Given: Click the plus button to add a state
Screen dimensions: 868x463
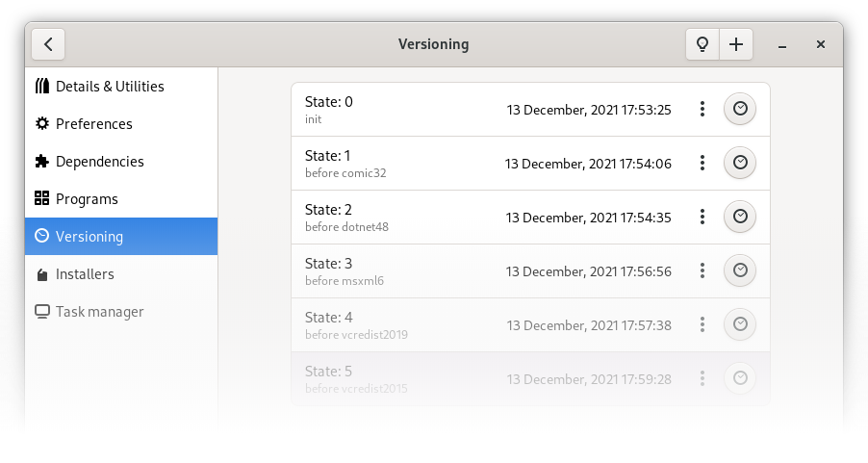Looking at the screenshot, I should (736, 44).
